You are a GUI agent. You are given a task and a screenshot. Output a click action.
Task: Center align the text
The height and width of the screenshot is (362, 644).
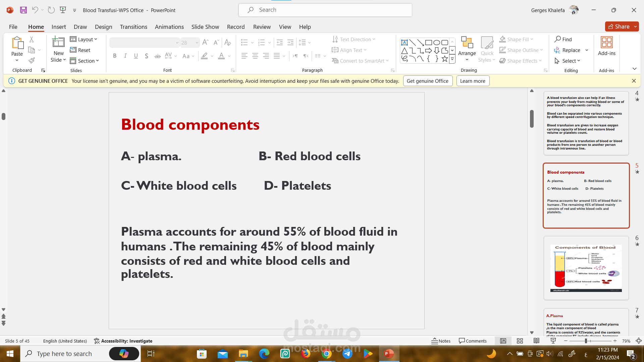(255, 56)
